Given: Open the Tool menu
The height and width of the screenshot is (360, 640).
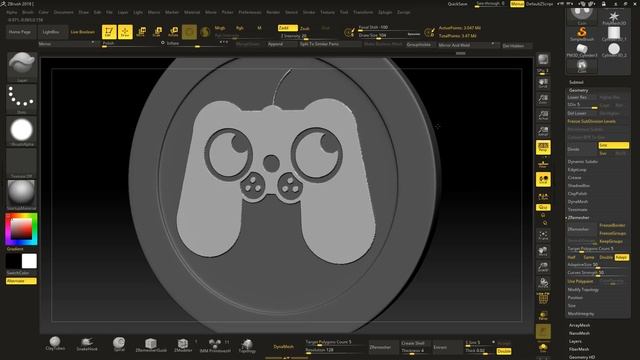Looking at the screenshot, I should pyautogui.click(x=344, y=12).
